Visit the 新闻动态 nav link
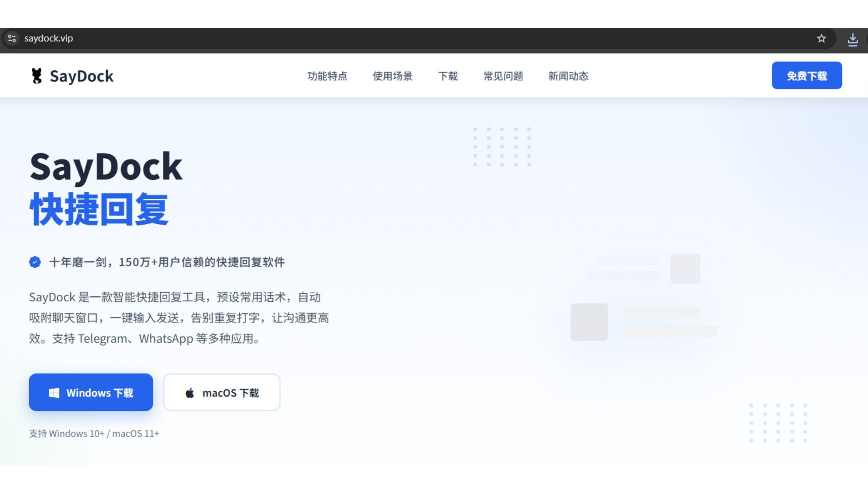Viewport: 868px width, 494px height. pos(568,76)
